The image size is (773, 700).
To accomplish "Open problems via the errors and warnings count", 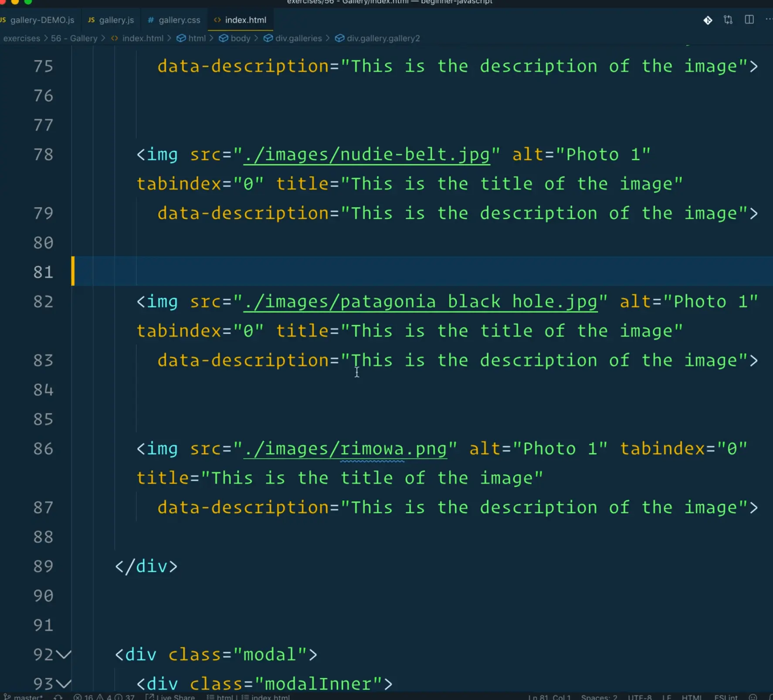I will point(104,697).
